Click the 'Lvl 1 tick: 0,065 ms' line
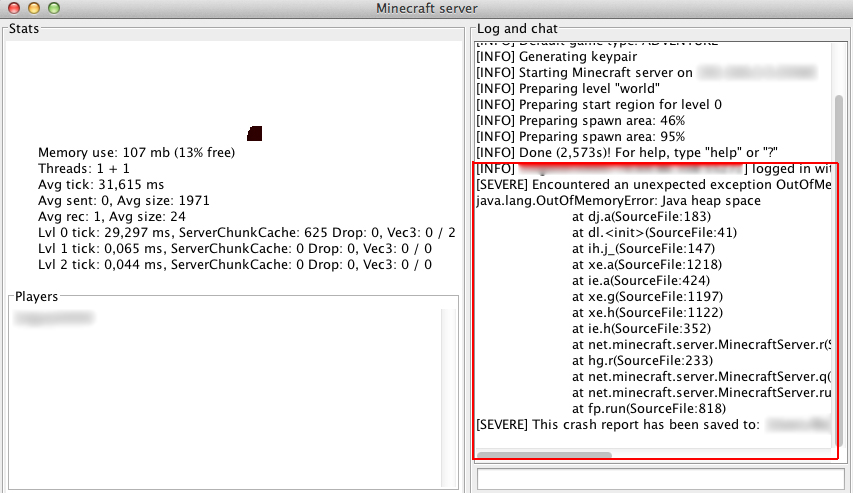 click(x=235, y=249)
